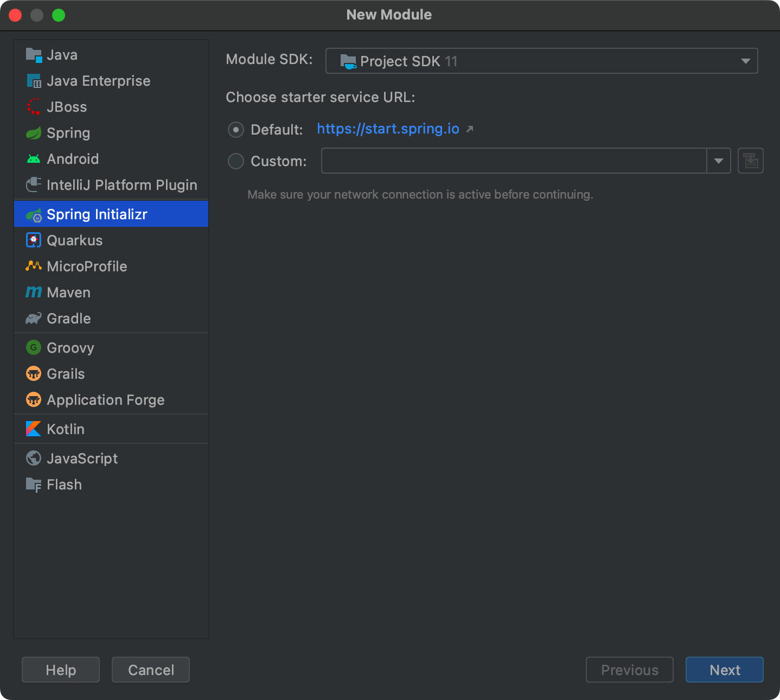Open the https://start.spring.io link
The height and width of the screenshot is (700, 780).
(x=388, y=129)
